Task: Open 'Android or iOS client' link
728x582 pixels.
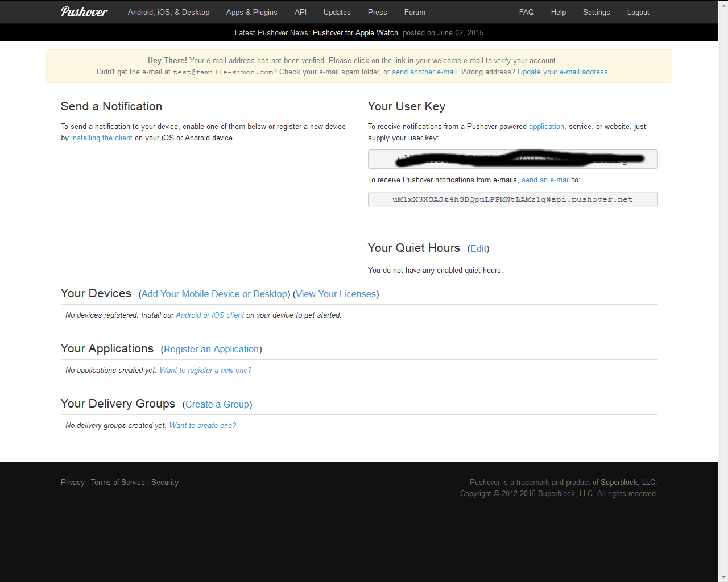Action: tap(210, 315)
